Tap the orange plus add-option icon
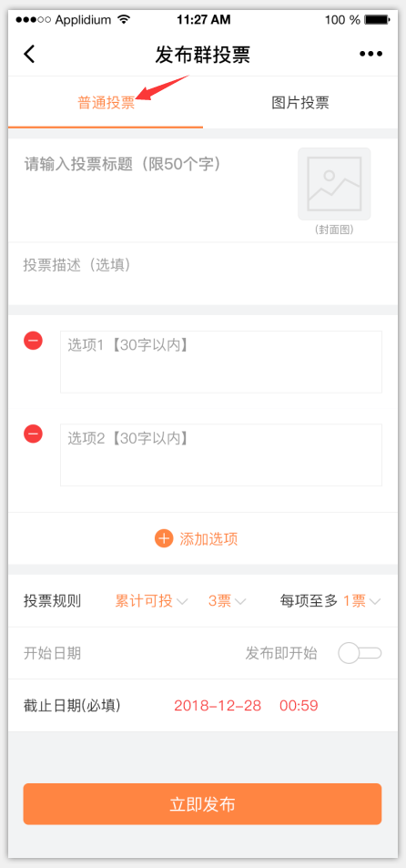The height and width of the screenshot is (868, 406). point(164,538)
